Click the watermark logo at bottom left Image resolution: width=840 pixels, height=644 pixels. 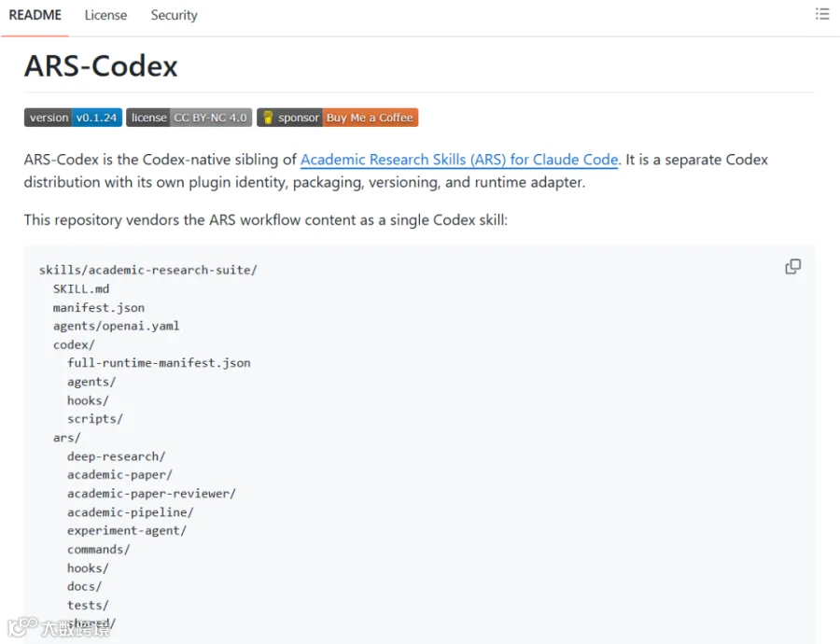(x=59, y=627)
